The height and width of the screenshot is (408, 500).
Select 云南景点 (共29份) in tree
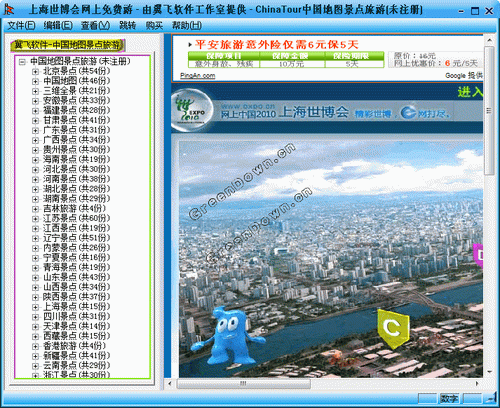pyautogui.click(x=76, y=366)
